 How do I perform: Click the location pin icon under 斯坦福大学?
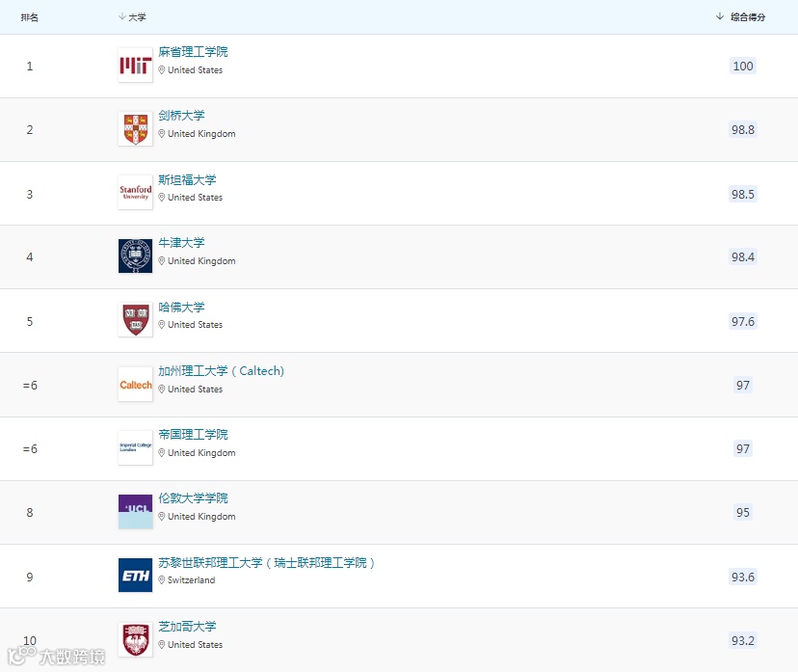click(161, 198)
